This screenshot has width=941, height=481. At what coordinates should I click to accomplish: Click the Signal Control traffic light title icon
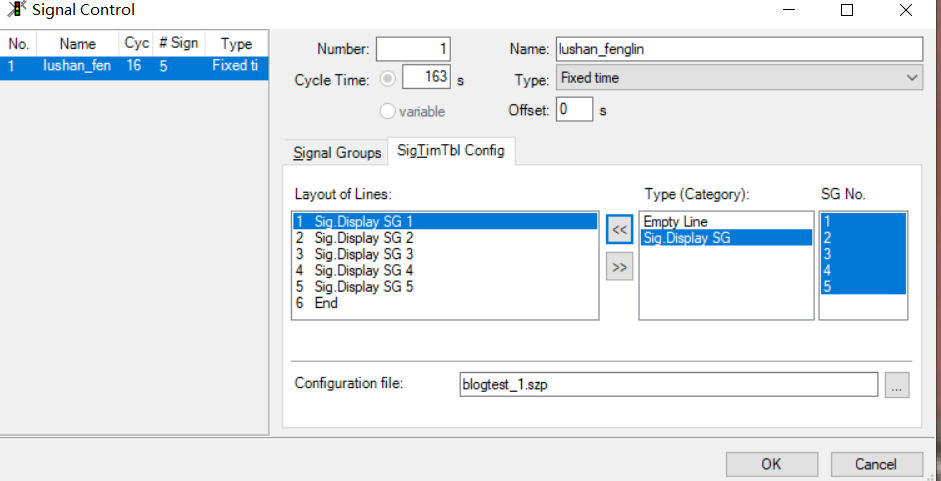coord(16,9)
